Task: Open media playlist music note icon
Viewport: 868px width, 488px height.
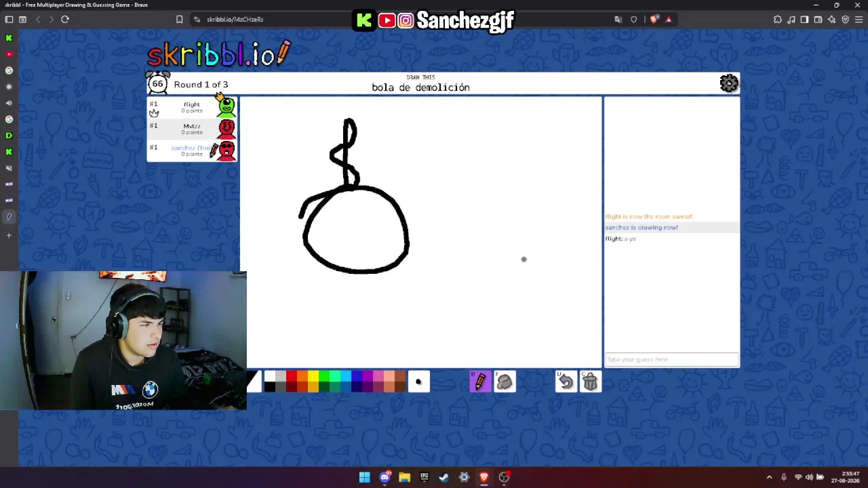Action: (x=791, y=19)
